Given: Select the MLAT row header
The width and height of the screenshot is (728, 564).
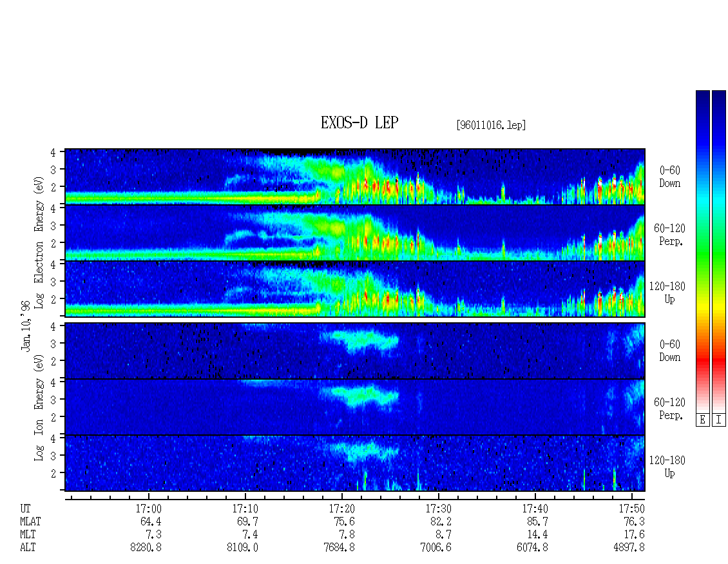Looking at the screenshot, I should [x=30, y=521].
